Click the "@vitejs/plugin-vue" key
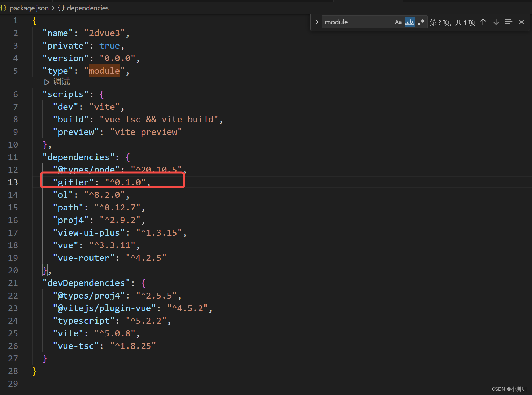This screenshot has width=532, height=395. click(x=105, y=308)
